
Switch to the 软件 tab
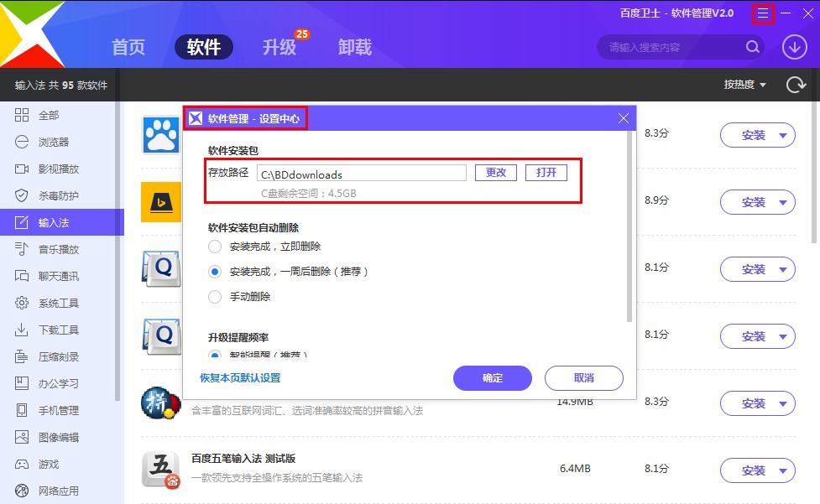point(203,47)
